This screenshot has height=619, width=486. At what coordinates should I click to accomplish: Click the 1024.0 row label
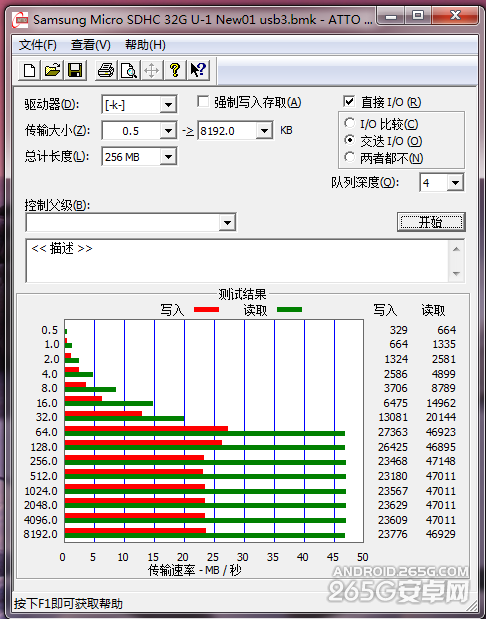pos(41,491)
